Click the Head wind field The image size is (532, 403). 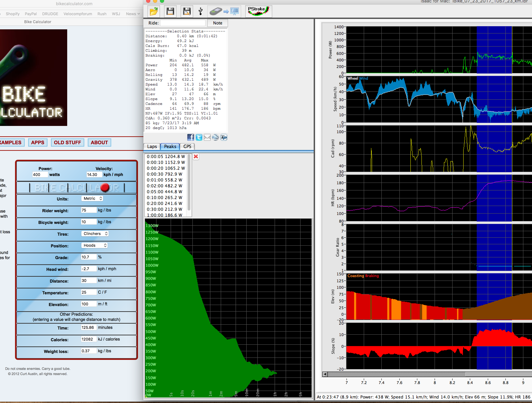(89, 269)
